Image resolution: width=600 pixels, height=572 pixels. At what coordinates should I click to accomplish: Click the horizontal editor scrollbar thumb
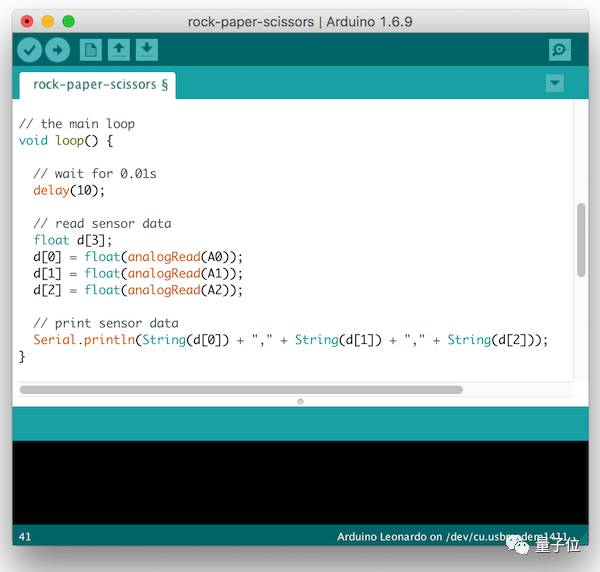(241, 390)
